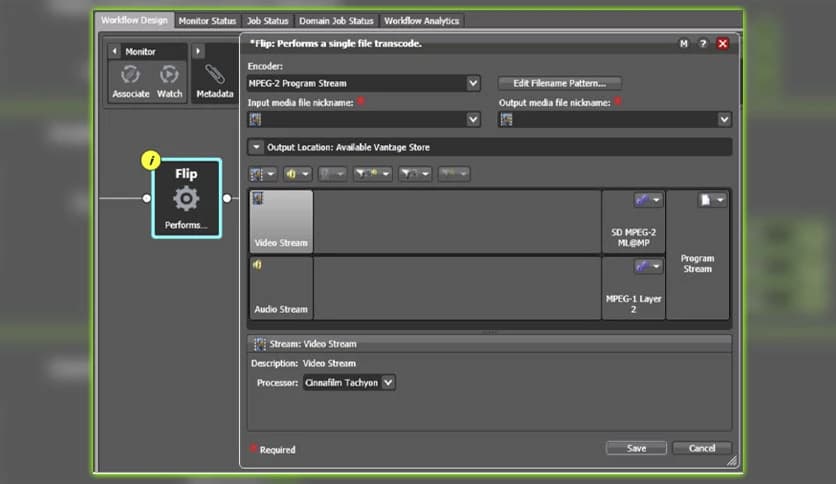Click the yellow info badge on Flip
Screen dimensions: 836x484
pos(151,160)
